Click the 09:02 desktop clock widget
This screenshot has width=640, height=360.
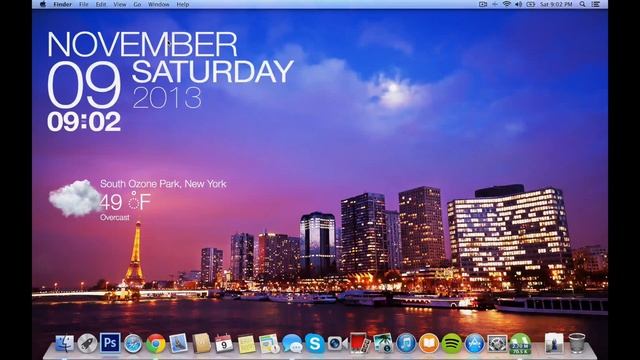pyautogui.click(x=84, y=122)
